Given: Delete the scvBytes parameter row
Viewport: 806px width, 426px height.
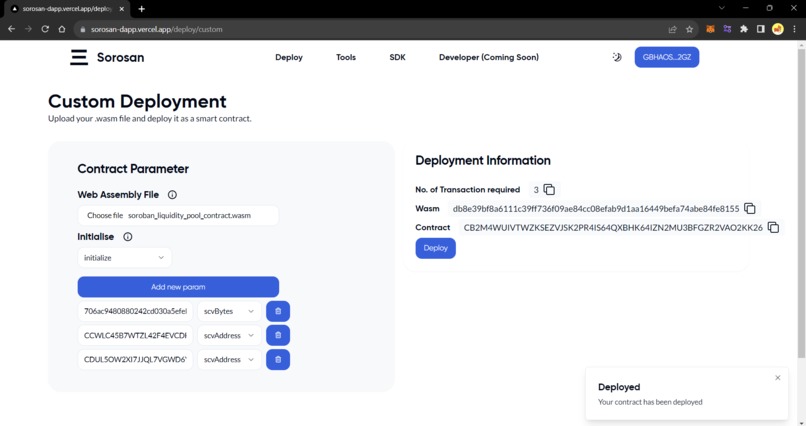Looking at the screenshot, I should pos(278,311).
